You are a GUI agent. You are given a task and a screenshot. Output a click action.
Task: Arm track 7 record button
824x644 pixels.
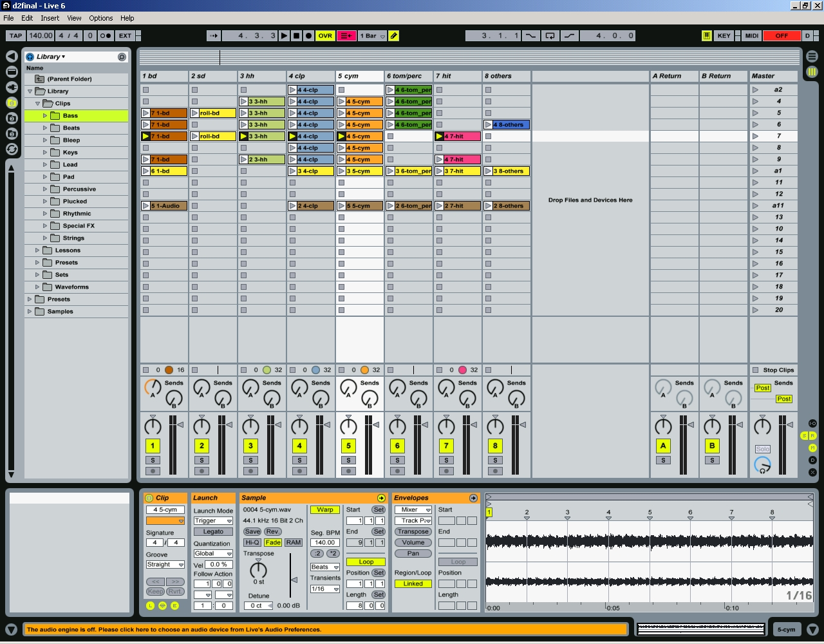(x=446, y=471)
